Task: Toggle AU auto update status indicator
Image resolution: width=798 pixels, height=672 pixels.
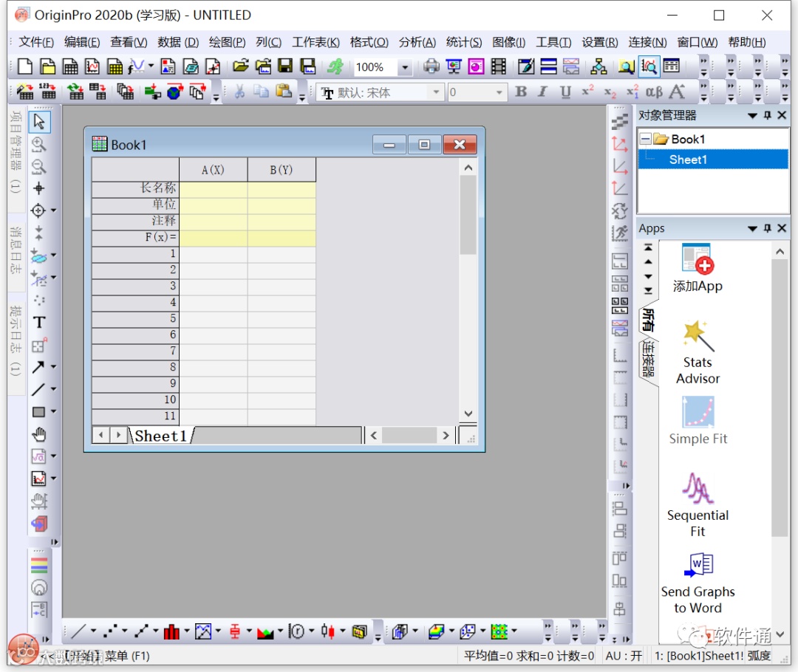Action: pos(624,656)
